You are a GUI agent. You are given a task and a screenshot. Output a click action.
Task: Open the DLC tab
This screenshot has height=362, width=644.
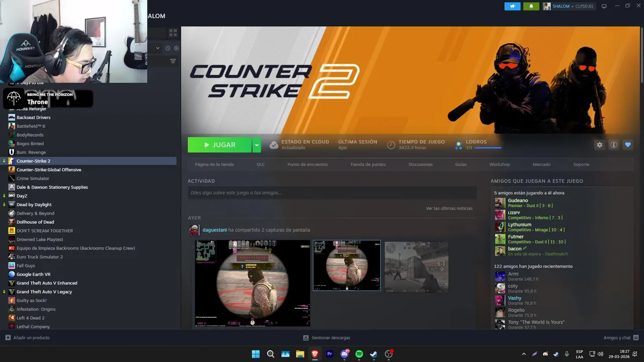(261, 164)
